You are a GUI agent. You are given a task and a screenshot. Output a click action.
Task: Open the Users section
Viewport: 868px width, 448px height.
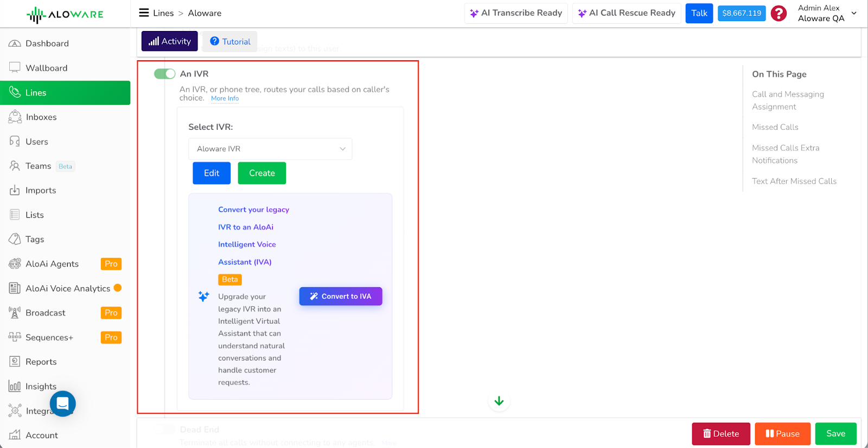click(65, 141)
